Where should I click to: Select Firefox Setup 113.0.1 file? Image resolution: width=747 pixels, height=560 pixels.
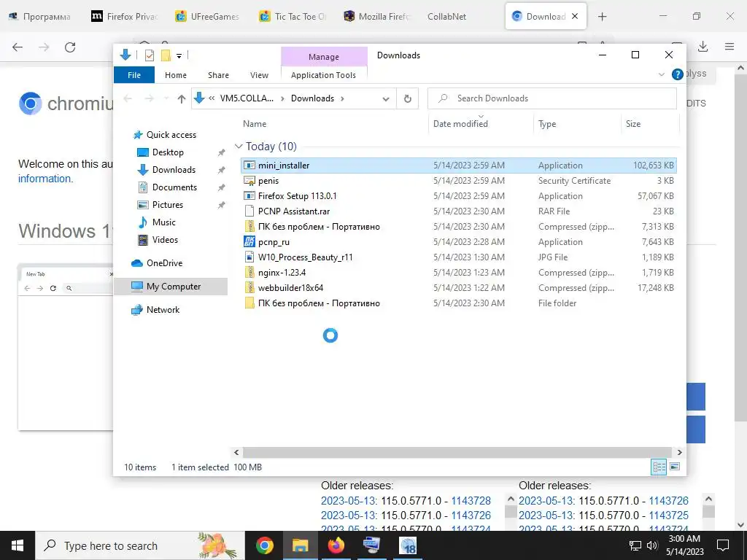tap(458, 195)
